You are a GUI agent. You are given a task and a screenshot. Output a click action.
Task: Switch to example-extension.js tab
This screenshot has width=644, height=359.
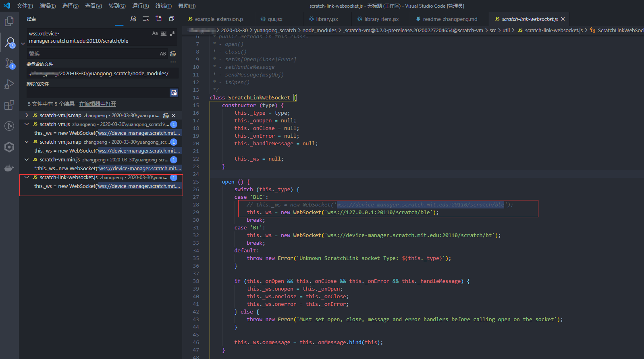(218, 19)
